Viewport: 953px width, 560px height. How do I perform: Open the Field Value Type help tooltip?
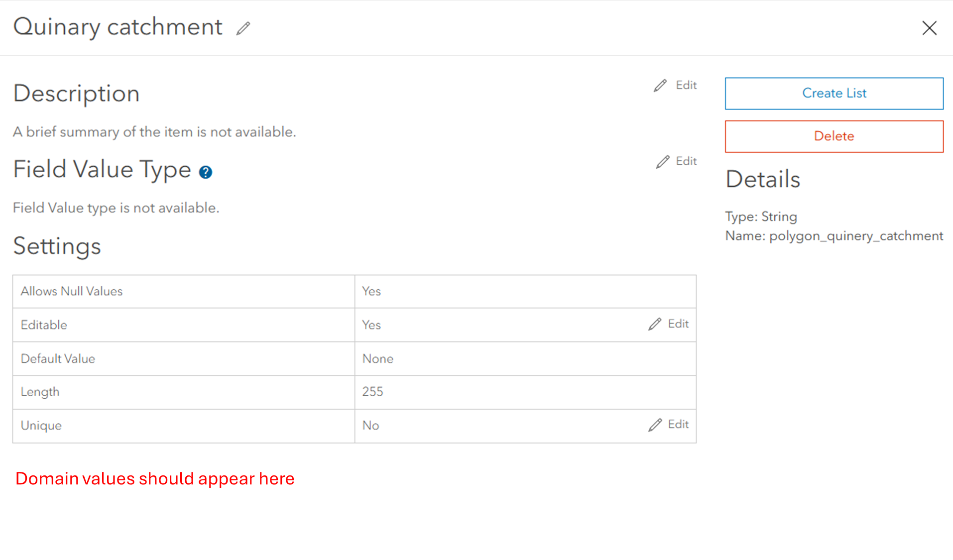(206, 172)
